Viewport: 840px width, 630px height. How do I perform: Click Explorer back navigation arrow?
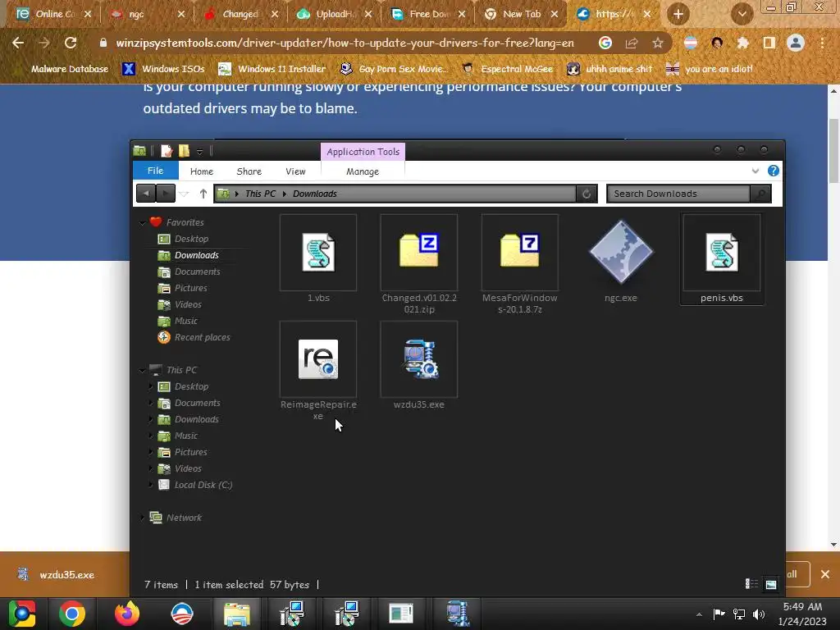(146, 194)
